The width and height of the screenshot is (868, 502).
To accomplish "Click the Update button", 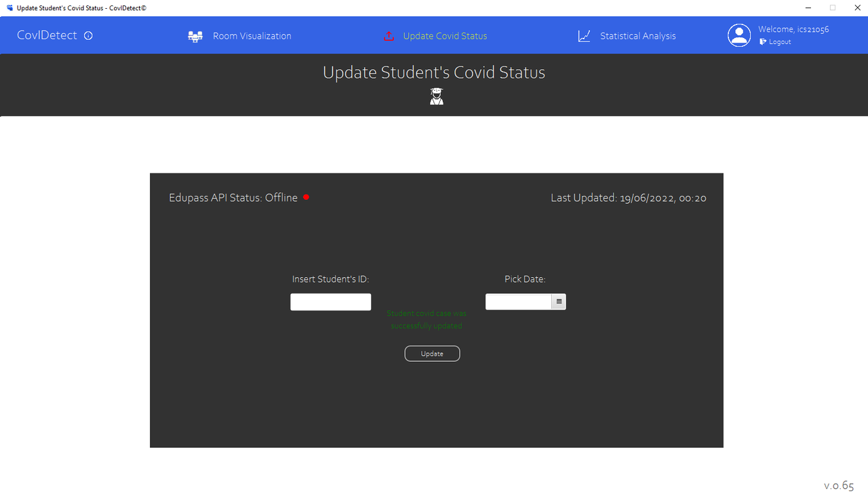I will [432, 354].
